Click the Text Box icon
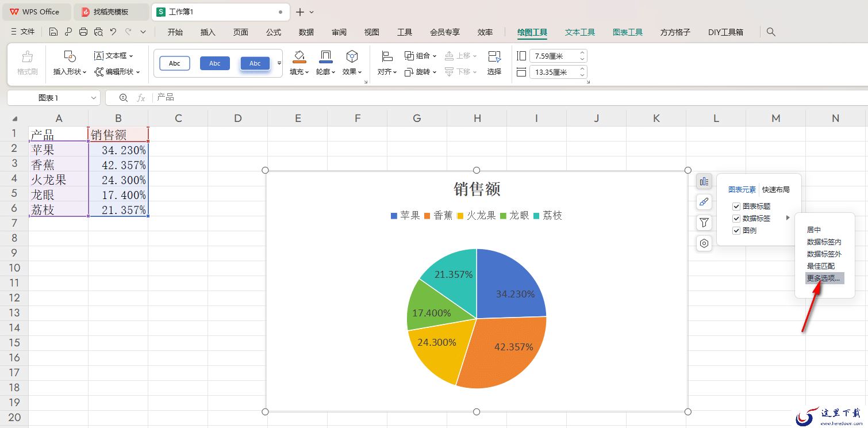The image size is (868, 428). tap(99, 56)
